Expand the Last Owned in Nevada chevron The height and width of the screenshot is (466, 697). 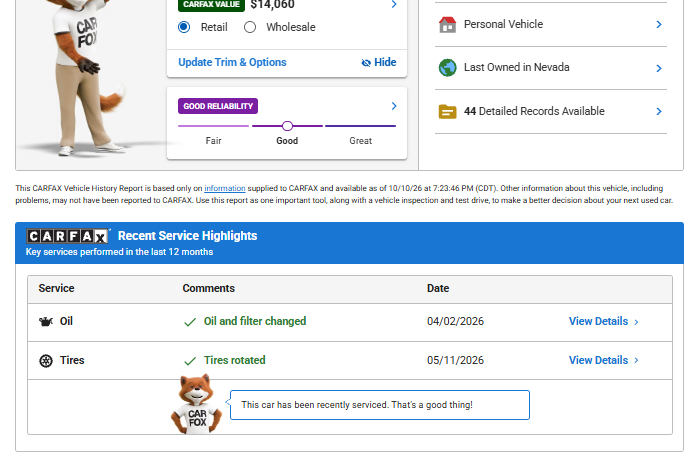(x=659, y=68)
